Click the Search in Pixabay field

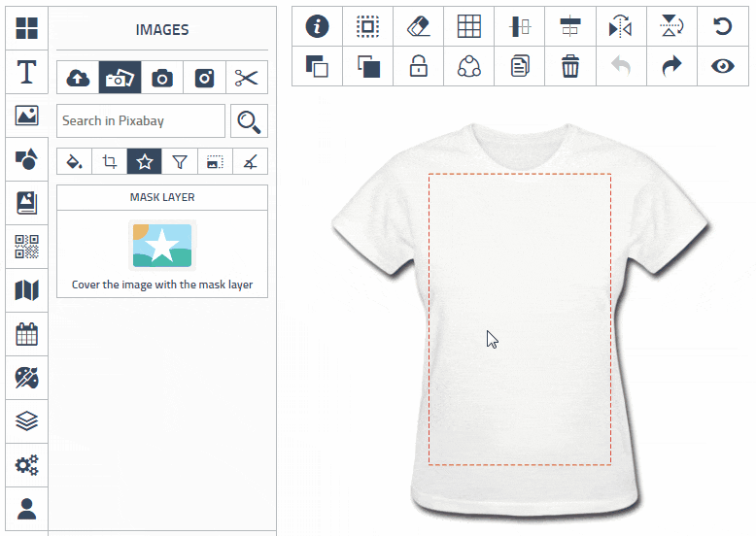[141, 121]
